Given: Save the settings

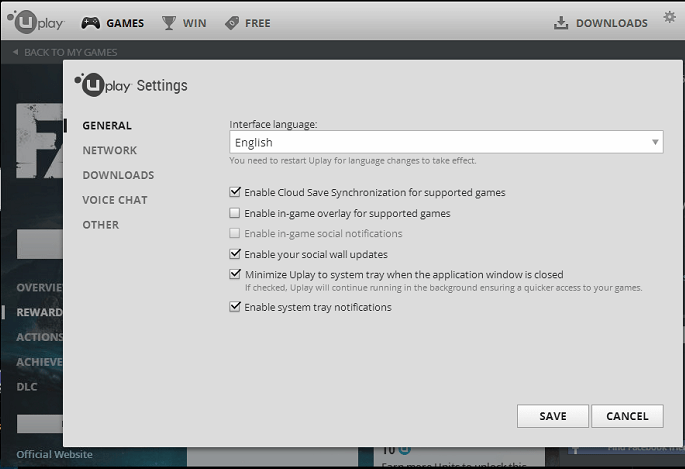Looking at the screenshot, I should click(553, 416).
